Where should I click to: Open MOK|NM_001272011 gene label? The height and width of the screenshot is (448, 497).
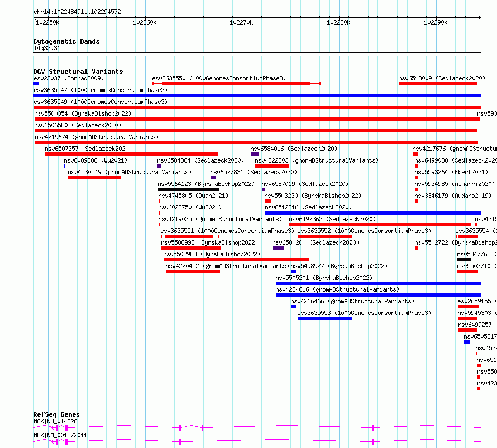tap(60, 435)
